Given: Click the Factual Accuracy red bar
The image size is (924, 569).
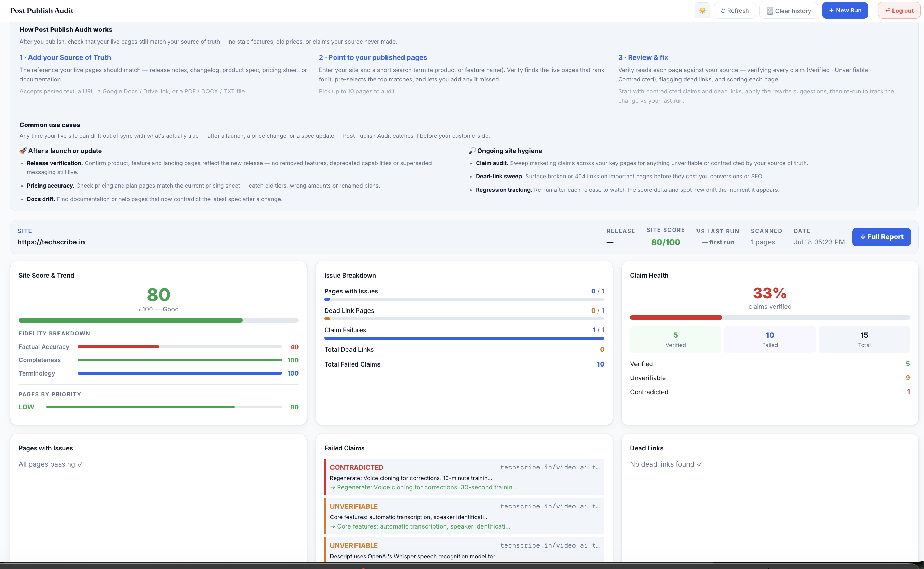Looking at the screenshot, I should click(180, 346).
